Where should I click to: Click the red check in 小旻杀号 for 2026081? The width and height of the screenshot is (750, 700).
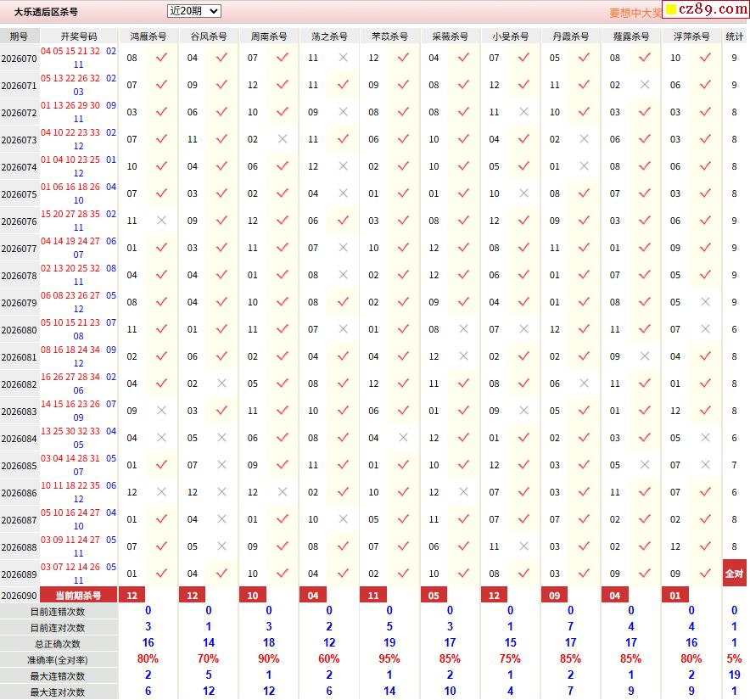524,356
